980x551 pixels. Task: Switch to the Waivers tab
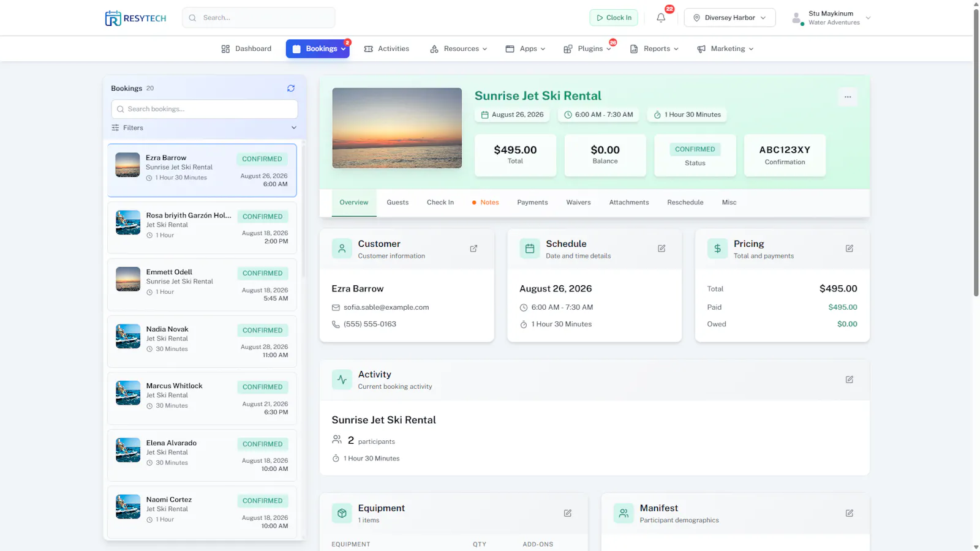pos(578,203)
